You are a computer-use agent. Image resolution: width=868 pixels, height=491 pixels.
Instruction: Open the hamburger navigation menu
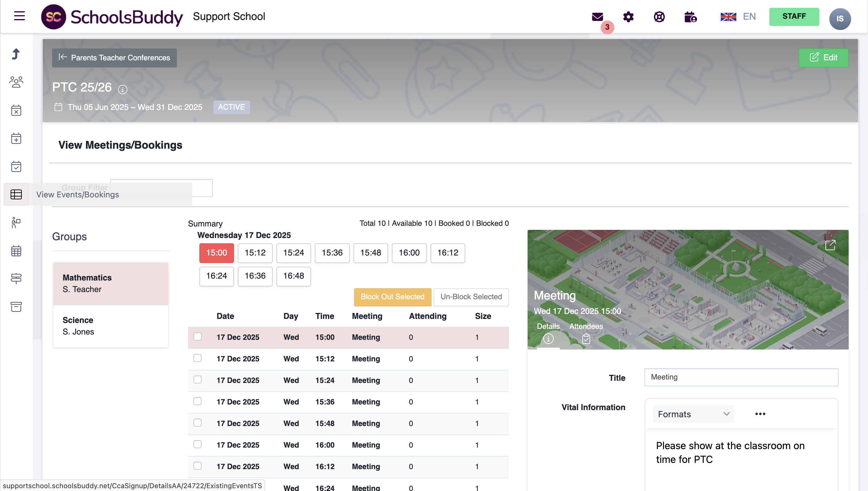pyautogui.click(x=19, y=16)
